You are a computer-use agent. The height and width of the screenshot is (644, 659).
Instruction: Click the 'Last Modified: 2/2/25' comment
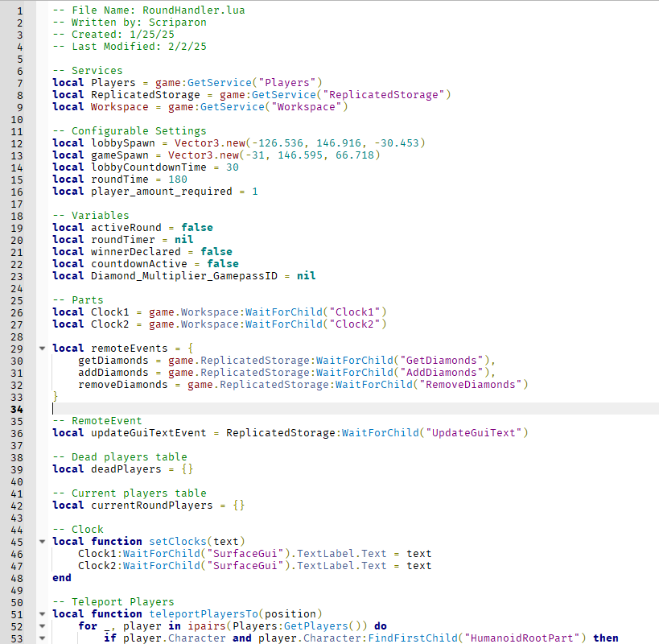130,46
